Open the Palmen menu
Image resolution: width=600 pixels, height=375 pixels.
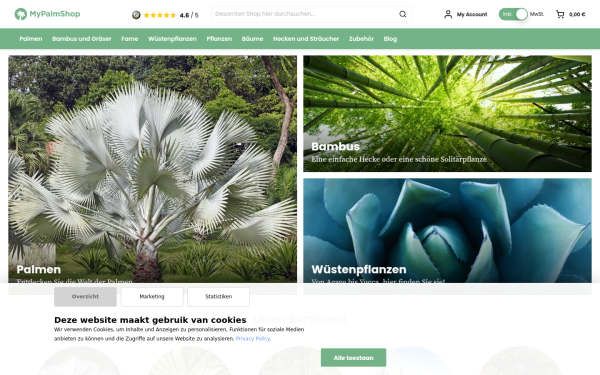click(31, 39)
